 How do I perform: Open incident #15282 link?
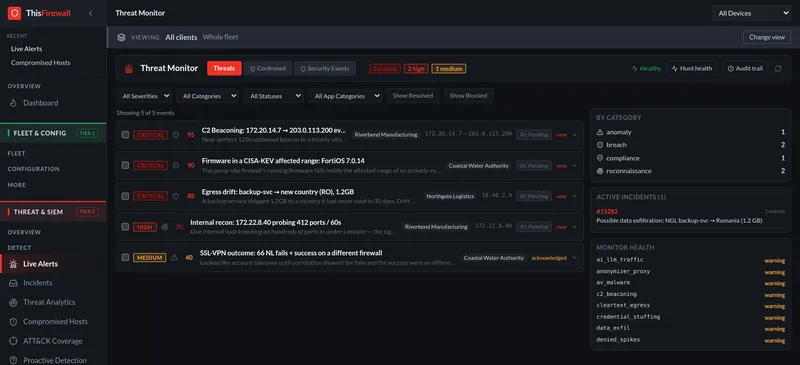point(607,211)
